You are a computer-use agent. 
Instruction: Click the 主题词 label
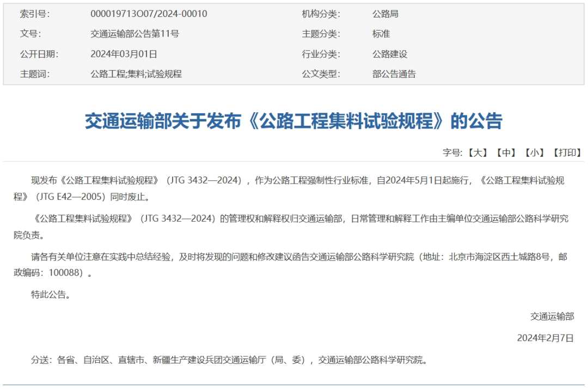pyautogui.click(x=34, y=74)
